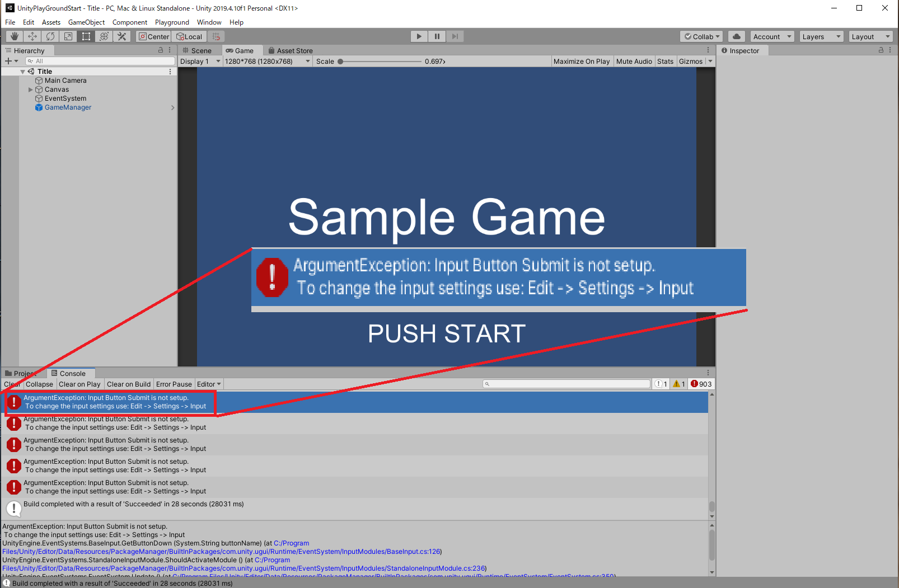Open the Display 1 dropdown

200,61
